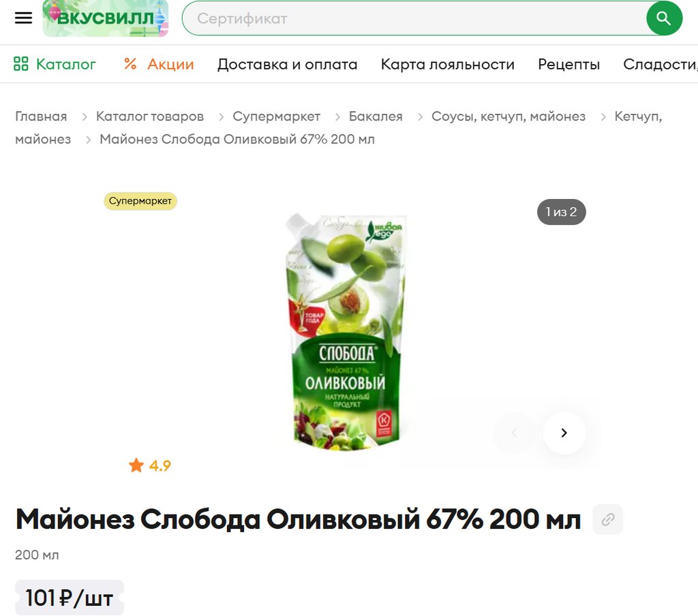The image size is (698, 616).
Task: Show next product image with right arrow
Action: click(x=564, y=433)
